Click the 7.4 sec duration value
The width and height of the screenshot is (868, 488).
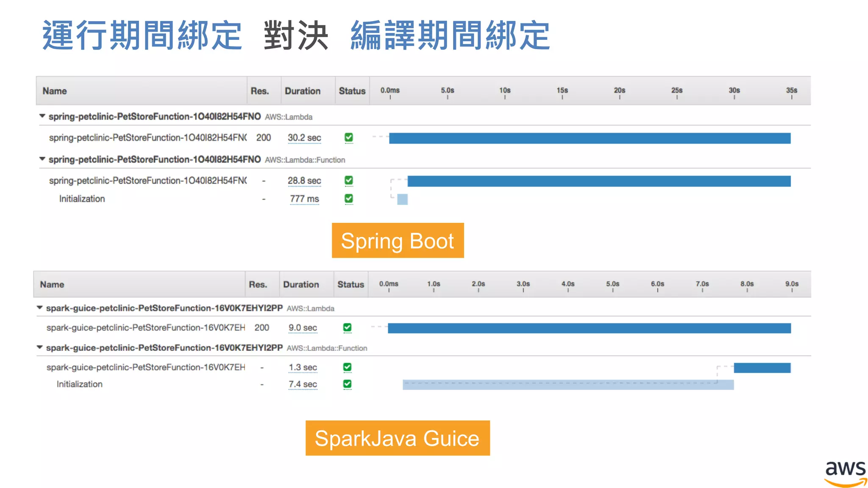coord(303,384)
